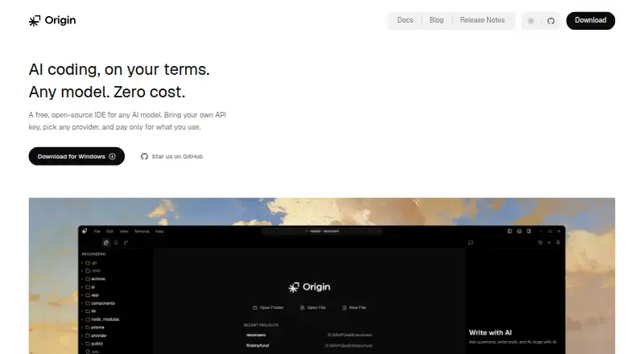Expand the ai folder
Screen dimensions: 644x354
[x=89, y=287]
